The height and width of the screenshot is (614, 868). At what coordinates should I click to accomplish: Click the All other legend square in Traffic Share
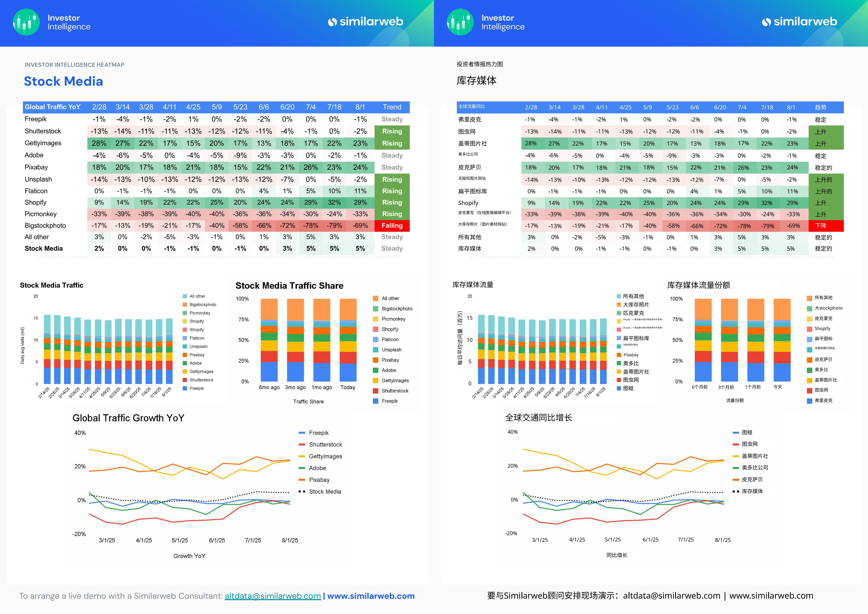[x=375, y=299]
